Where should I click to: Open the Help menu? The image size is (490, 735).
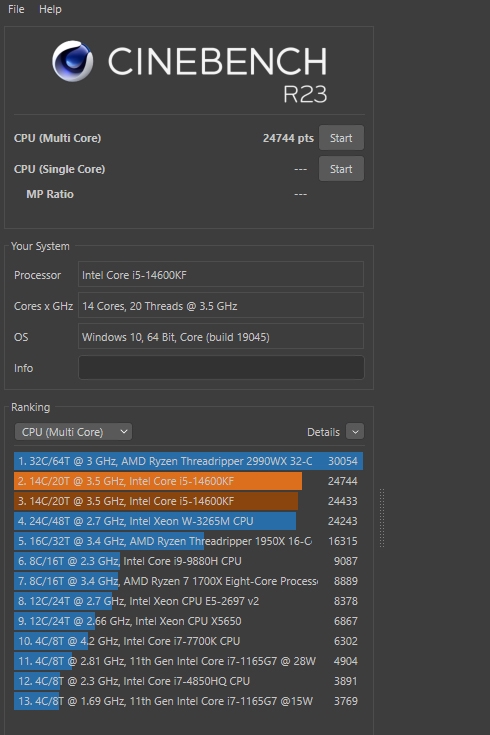50,9
